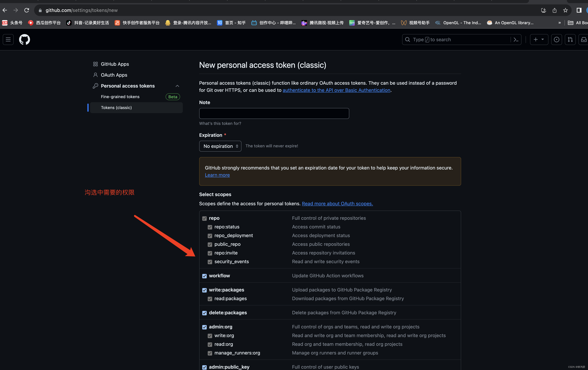Uncheck the admin:org scope

pyautogui.click(x=204, y=327)
